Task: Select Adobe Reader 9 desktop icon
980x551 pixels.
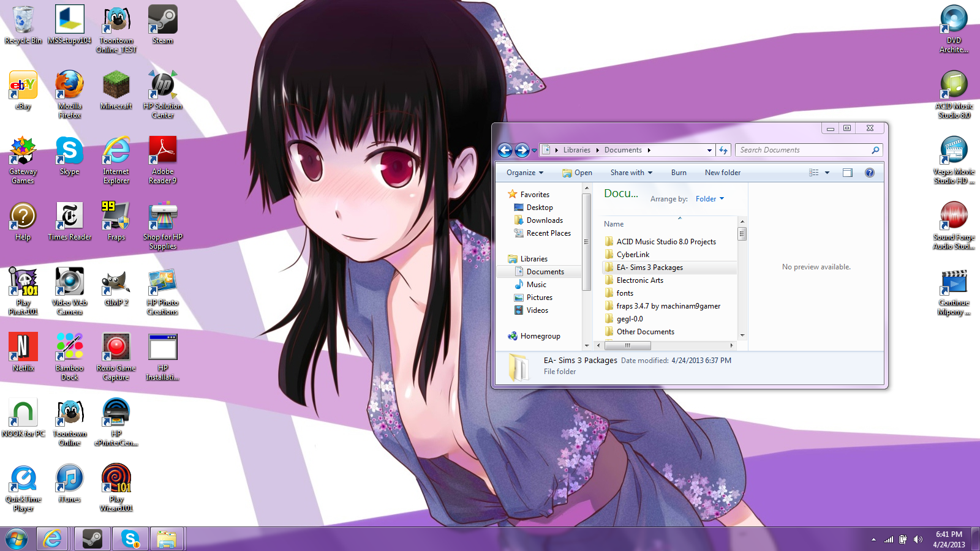Action: click(162, 160)
